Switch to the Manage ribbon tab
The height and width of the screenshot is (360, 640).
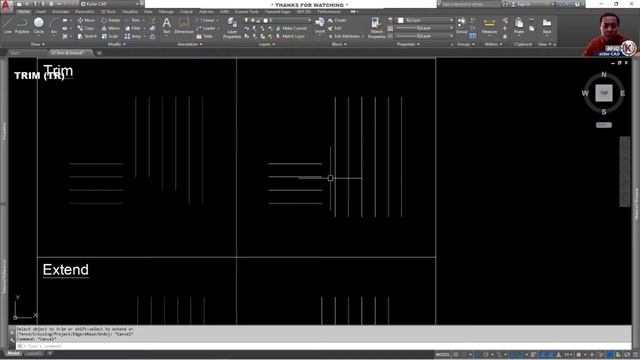(x=166, y=12)
